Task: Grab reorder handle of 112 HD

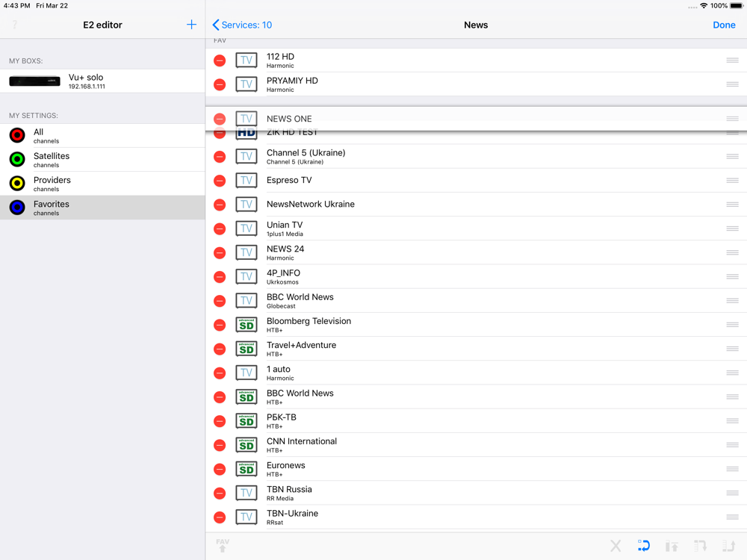Action: point(732,60)
